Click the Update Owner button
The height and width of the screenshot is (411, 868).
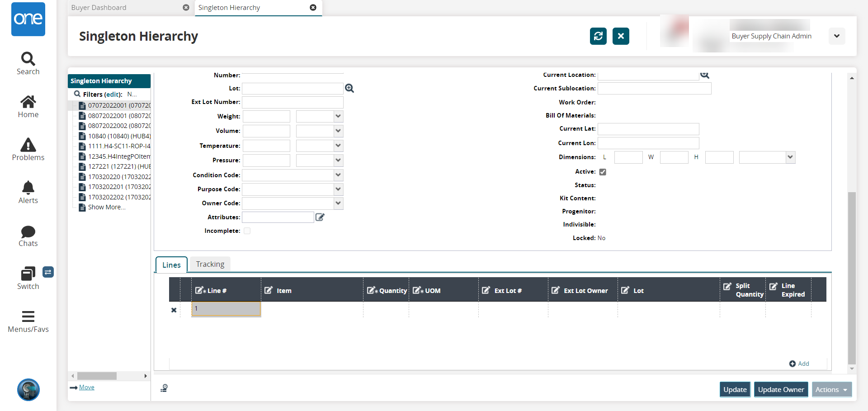[x=781, y=390]
